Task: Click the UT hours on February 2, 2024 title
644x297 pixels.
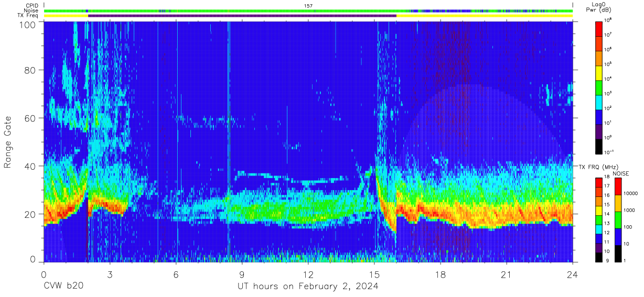Action: [308, 287]
